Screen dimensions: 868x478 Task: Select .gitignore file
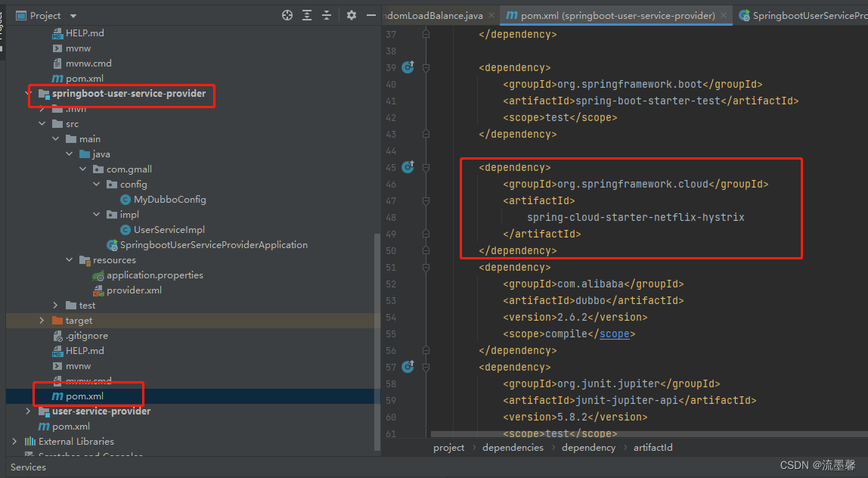(86, 336)
